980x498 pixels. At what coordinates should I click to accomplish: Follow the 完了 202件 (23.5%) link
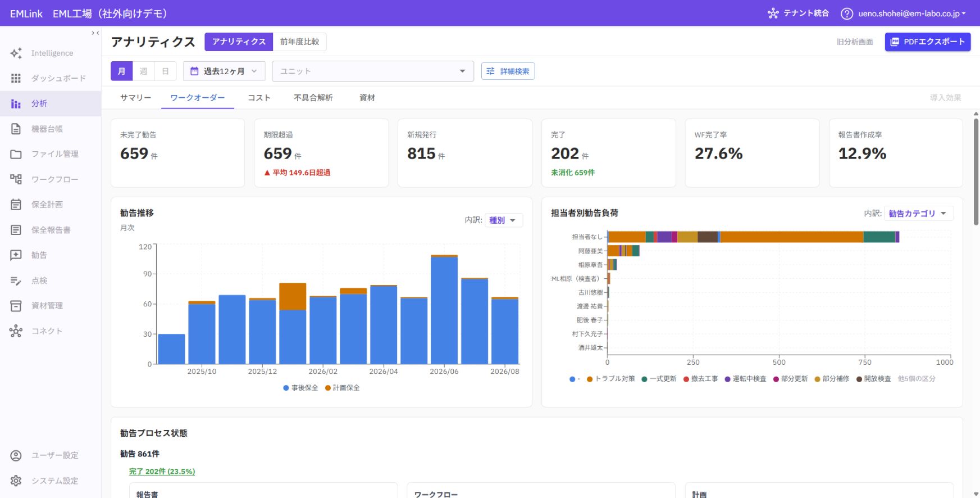click(162, 472)
